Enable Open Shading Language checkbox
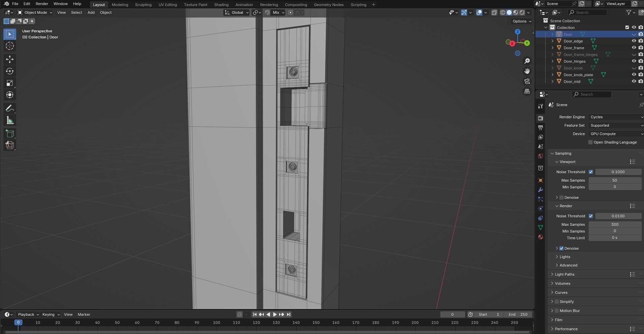 [590, 142]
